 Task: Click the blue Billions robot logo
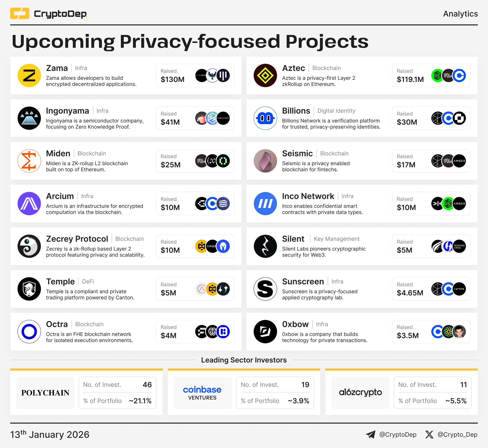[265, 118]
